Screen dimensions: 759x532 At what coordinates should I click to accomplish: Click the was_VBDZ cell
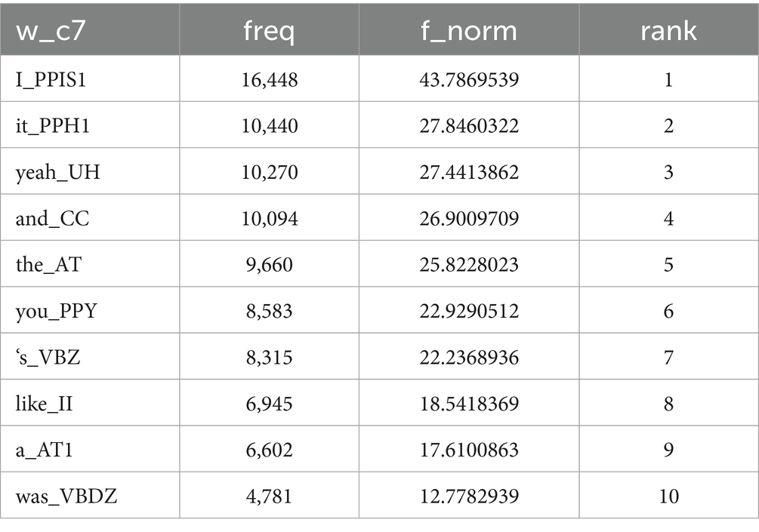[x=65, y=497]
